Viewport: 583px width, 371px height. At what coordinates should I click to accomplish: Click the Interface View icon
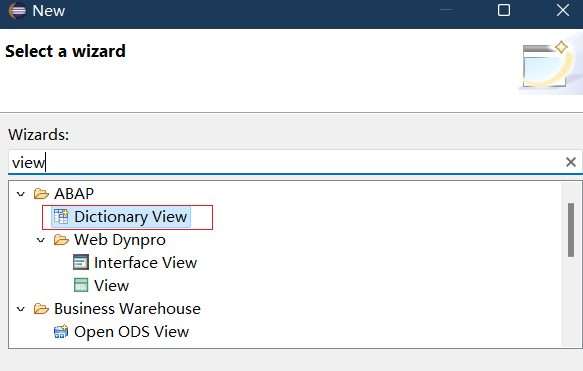(x=81, y=262)
